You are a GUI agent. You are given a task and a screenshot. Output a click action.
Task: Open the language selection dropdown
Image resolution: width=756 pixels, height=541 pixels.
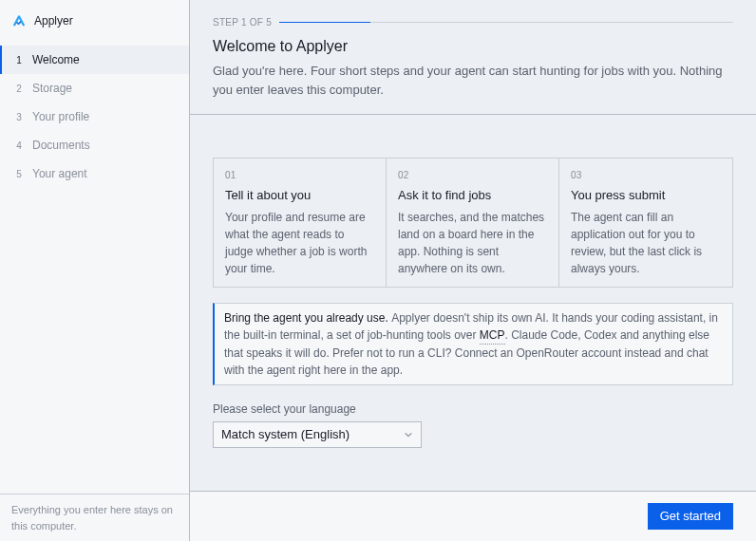317,435
